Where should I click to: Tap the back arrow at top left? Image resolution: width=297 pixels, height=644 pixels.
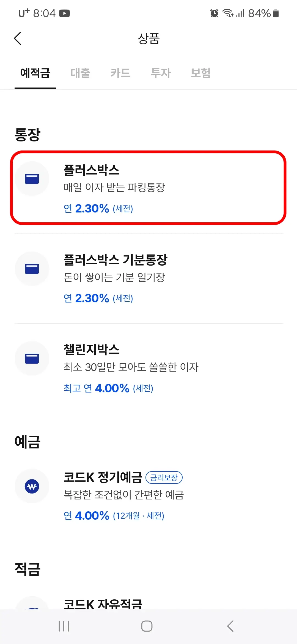(x=18, y=39)
